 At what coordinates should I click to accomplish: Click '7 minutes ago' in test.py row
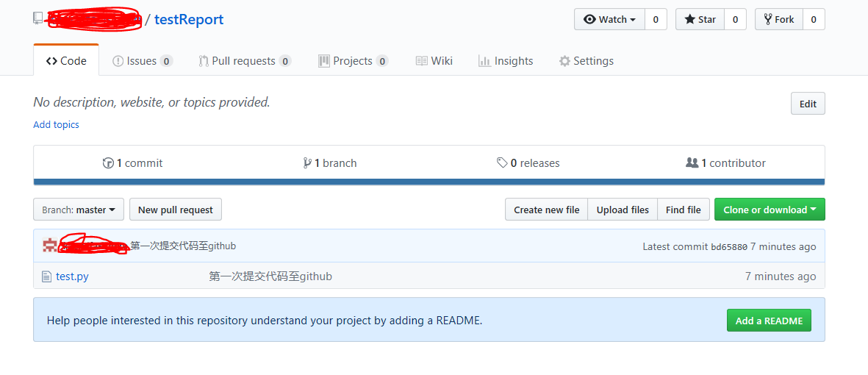[781, 276]
